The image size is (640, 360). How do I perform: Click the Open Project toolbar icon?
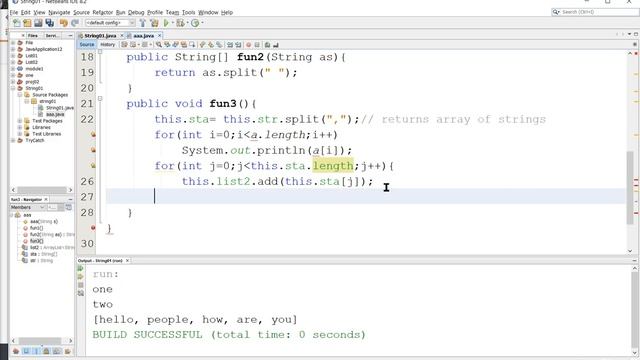tap(38, 23)
